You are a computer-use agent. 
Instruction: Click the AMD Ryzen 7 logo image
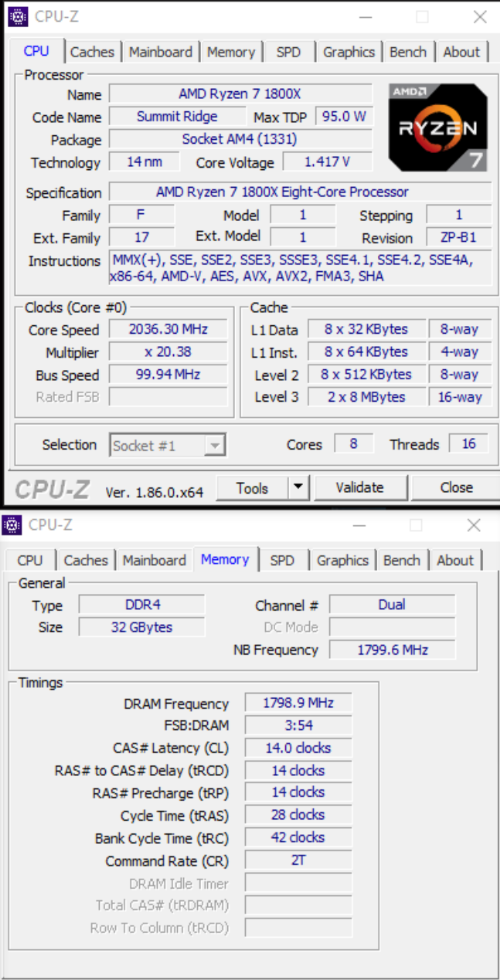[x=437, y=127]
